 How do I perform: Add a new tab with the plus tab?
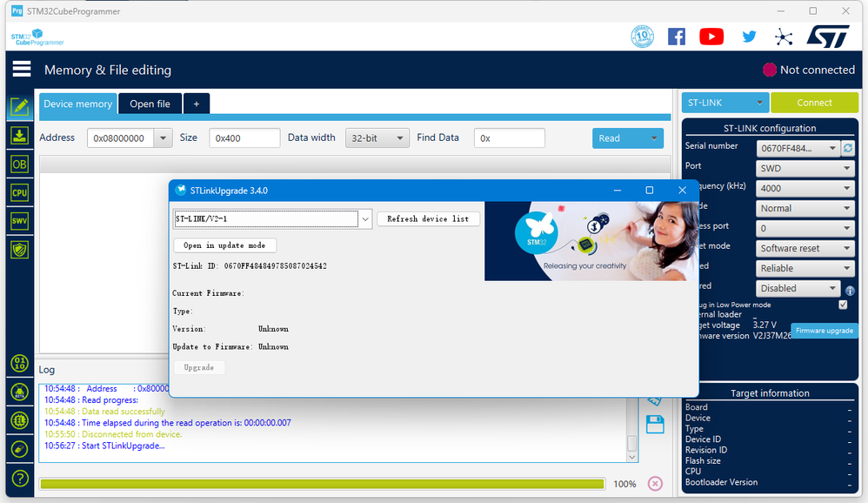196,104
